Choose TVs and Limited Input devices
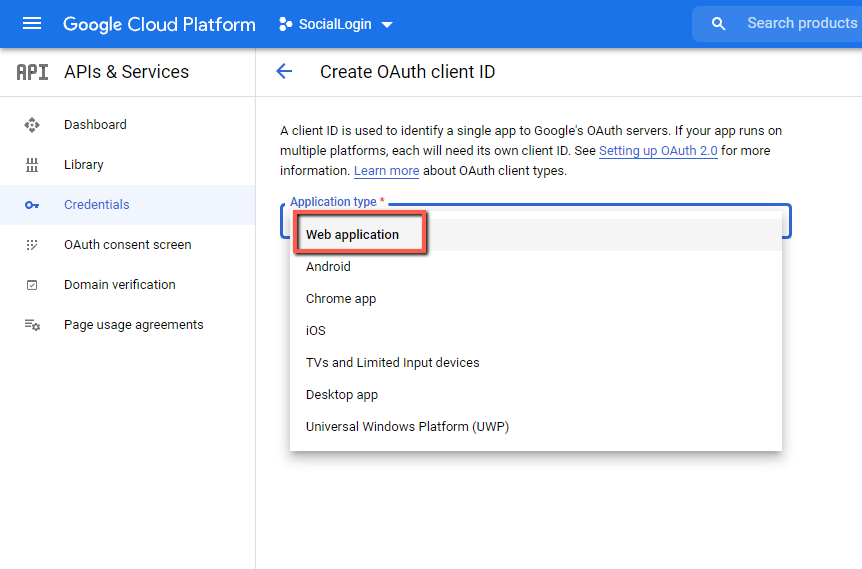Image resolution: width=862 pixels, height=569 pixels. 535,363
